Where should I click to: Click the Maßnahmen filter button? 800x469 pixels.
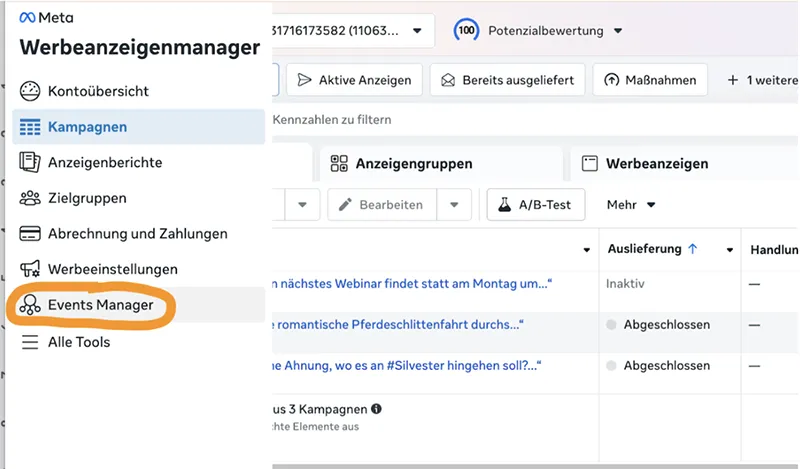[x=650, y=80]
